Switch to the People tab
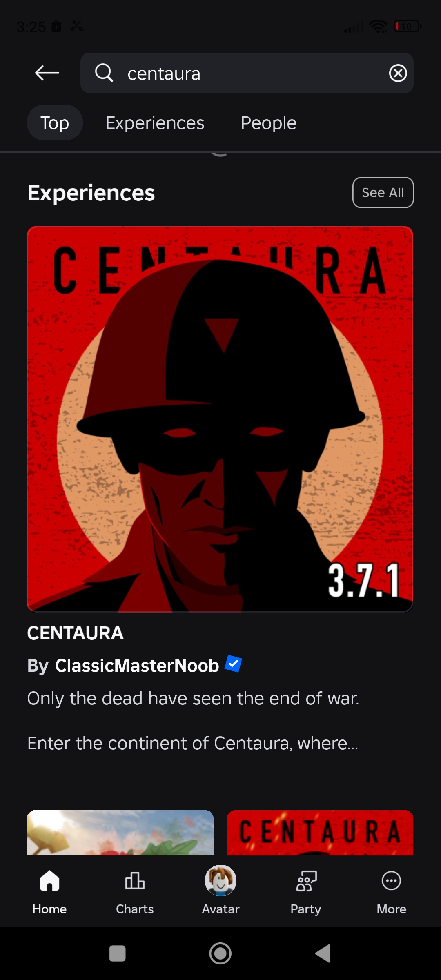Screen dimensions: 441x980 (268, 123)
